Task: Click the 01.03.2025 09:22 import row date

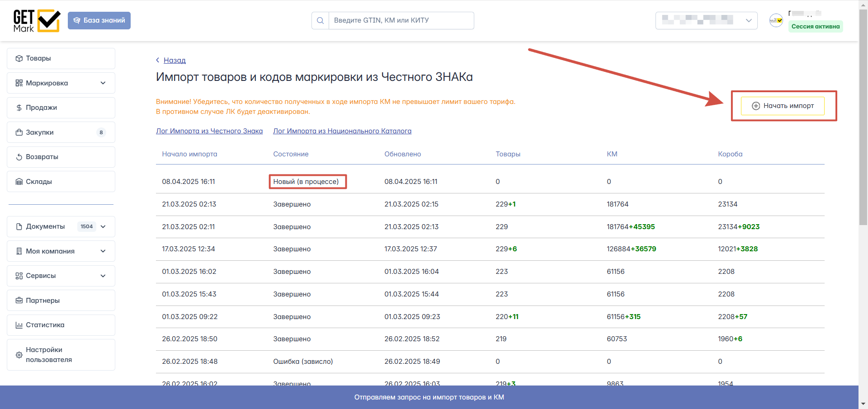Action: (x=190, y=317)
